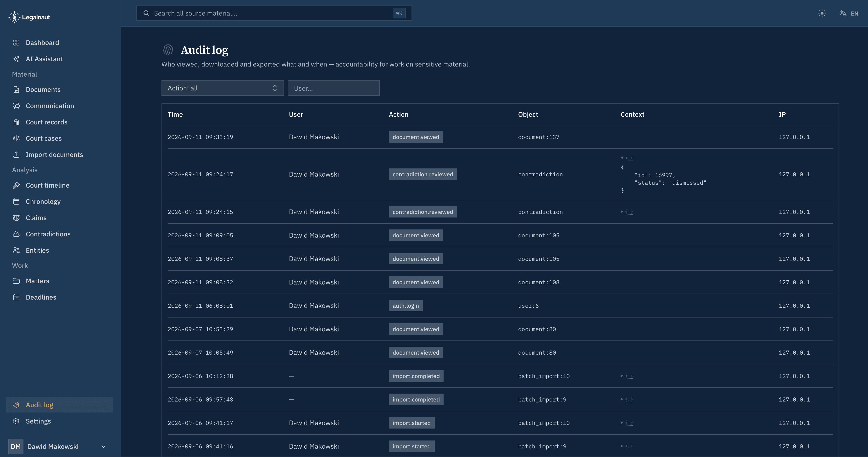Screen dimensions: 868x457
Task: Click the Import documents upload icon
Action: point(16,155)
